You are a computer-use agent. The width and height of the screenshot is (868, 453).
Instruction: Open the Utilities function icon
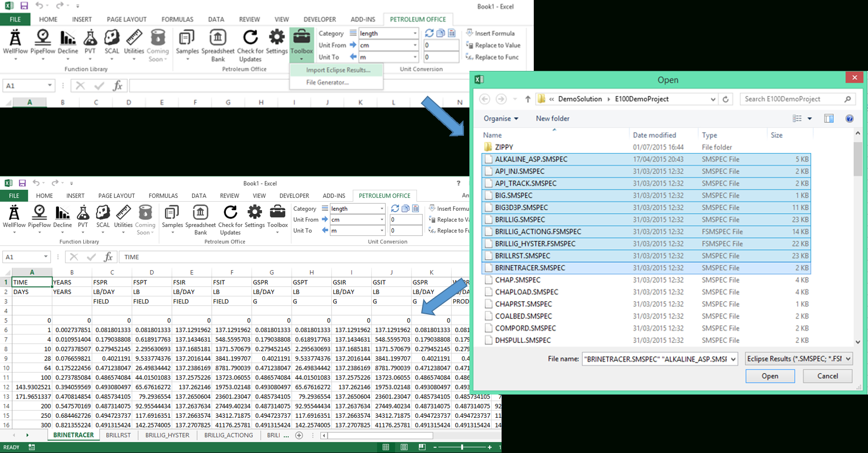coord(133,45)
